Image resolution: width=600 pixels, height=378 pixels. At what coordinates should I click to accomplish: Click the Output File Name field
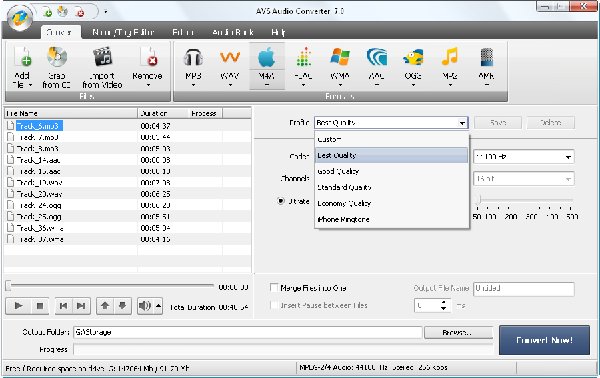pyautogui.click(x=524, y=288)
